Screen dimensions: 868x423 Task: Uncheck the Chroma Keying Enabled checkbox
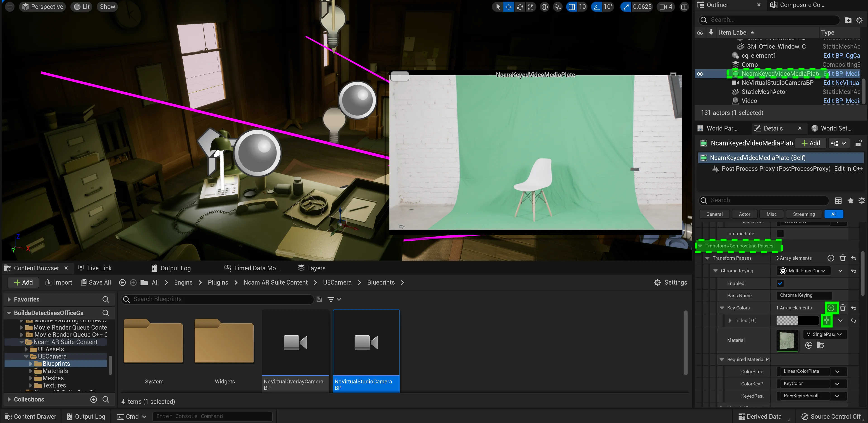coord(780,283)
